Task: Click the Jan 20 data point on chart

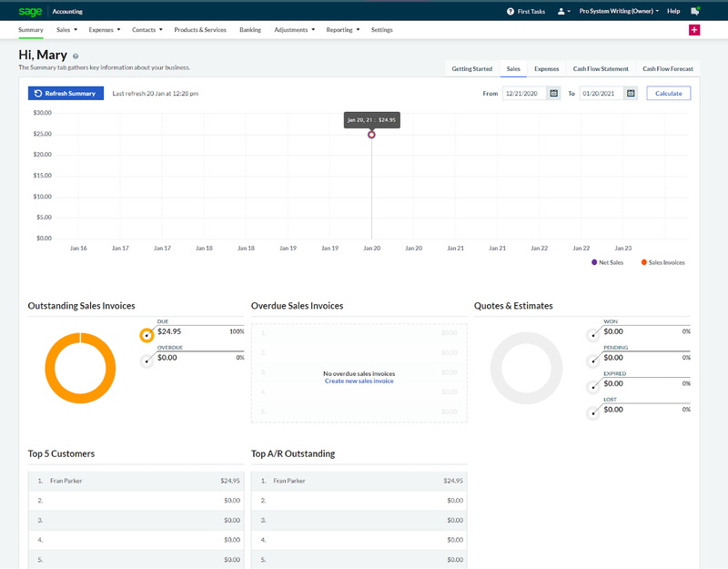Action: pyautogui.click(x=371, y=135)
